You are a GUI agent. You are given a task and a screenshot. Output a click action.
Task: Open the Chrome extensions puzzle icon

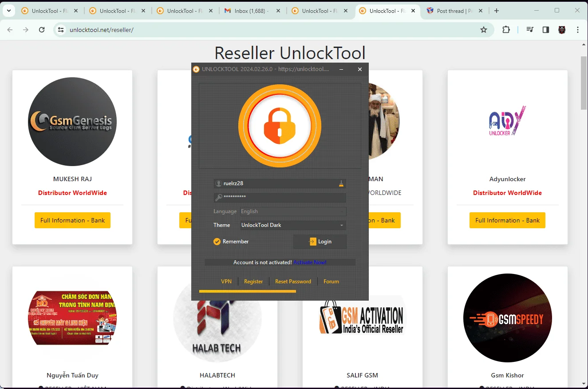click(506, 30)
